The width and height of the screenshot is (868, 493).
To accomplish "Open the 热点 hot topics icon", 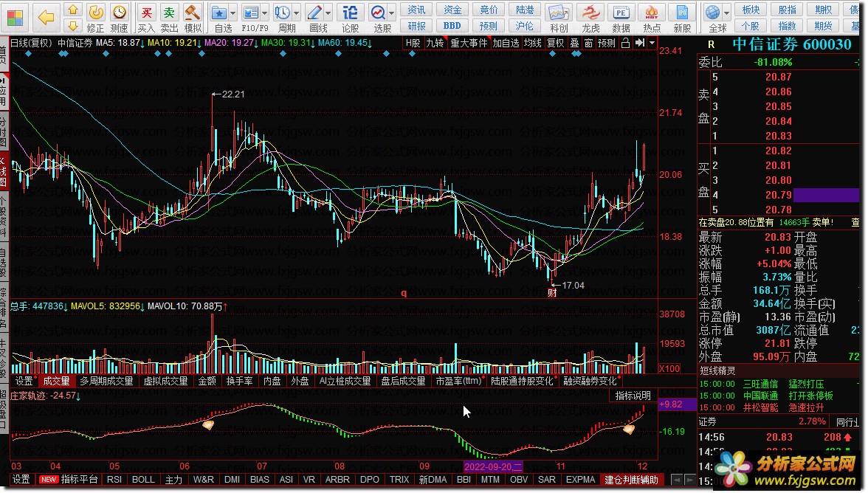I will click(652, 18).
